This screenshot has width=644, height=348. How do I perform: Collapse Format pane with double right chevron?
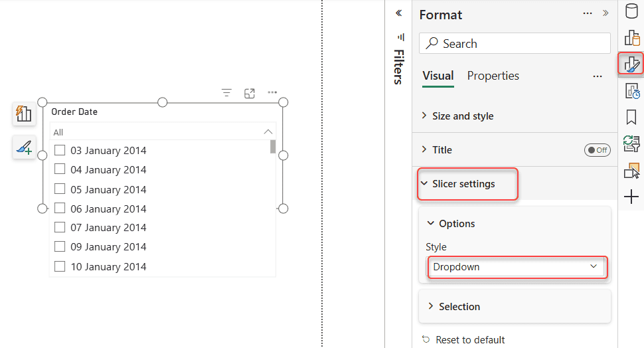pyautogui.click(x=605, y=13)
